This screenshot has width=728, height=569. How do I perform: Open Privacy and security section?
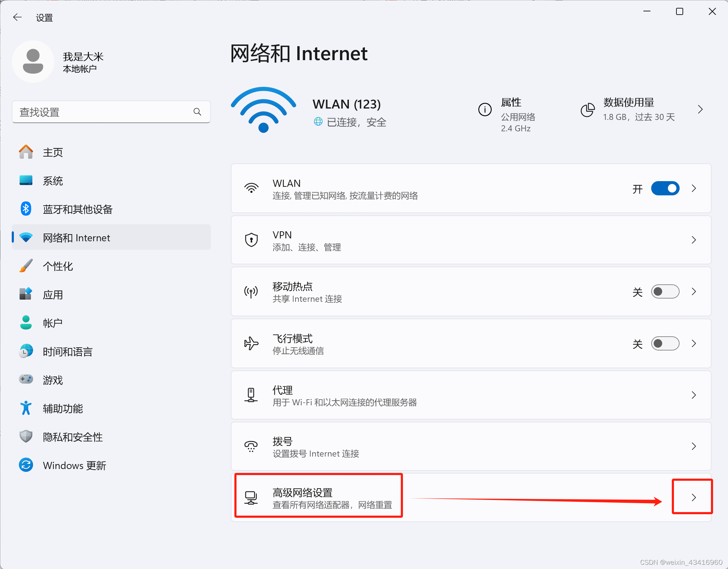tap(73, 437)
